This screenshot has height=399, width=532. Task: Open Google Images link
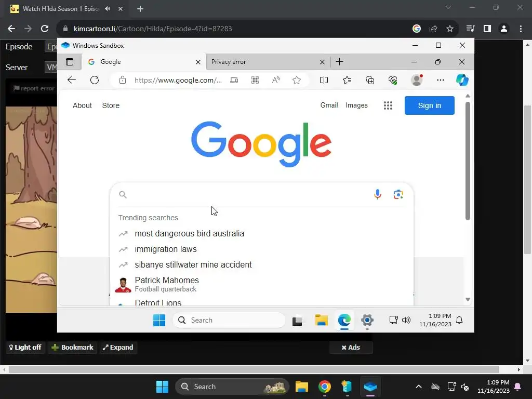[x=356, y=105]
